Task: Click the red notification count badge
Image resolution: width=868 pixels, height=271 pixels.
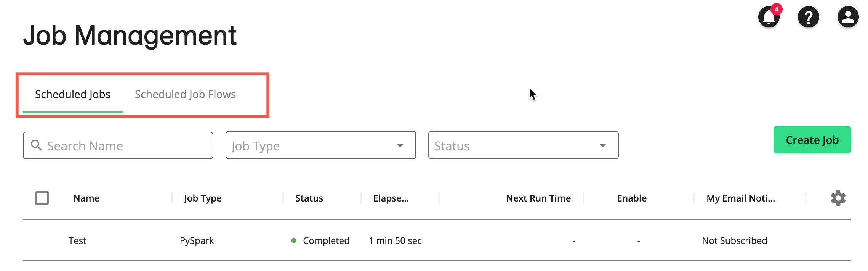Action: pyautogui.click(x=777, y=9)
